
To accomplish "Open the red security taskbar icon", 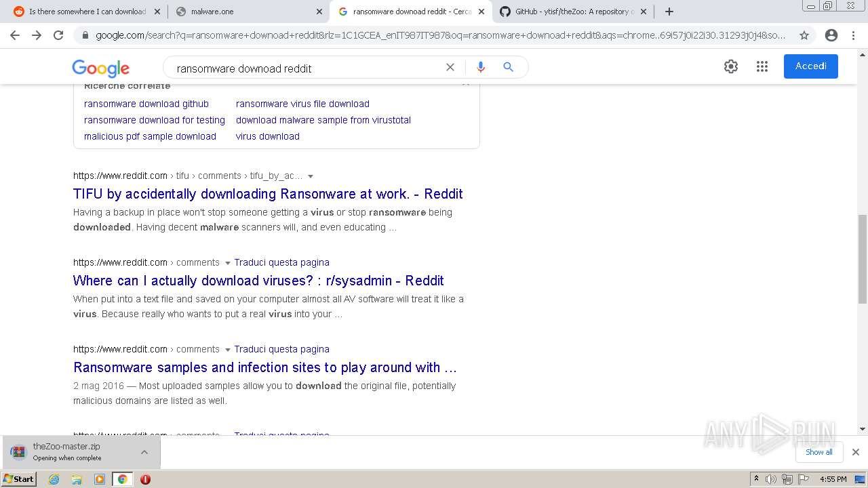I will [x=145, y=479].
